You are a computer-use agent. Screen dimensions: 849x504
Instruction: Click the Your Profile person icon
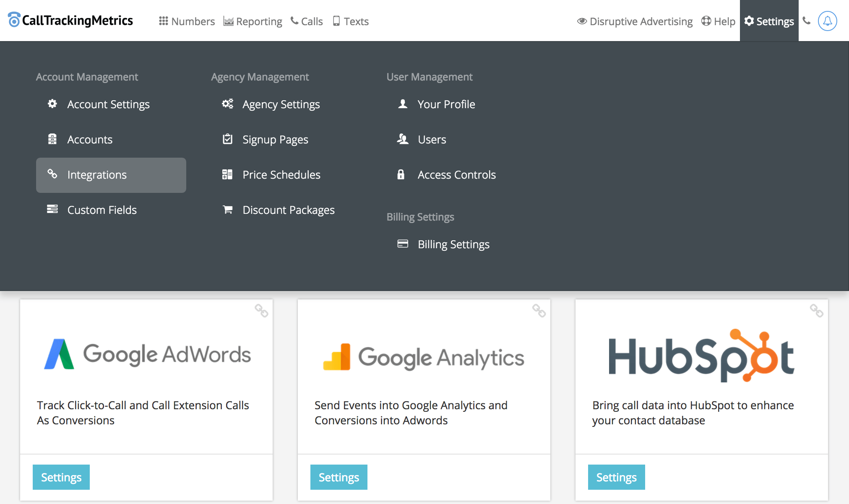coord(403,104)
